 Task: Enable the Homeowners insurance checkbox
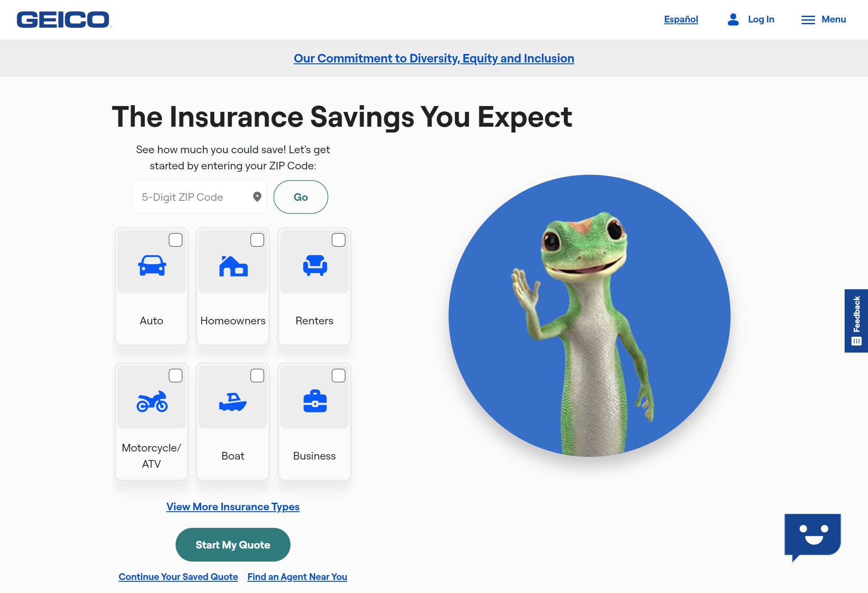(256, 239)
